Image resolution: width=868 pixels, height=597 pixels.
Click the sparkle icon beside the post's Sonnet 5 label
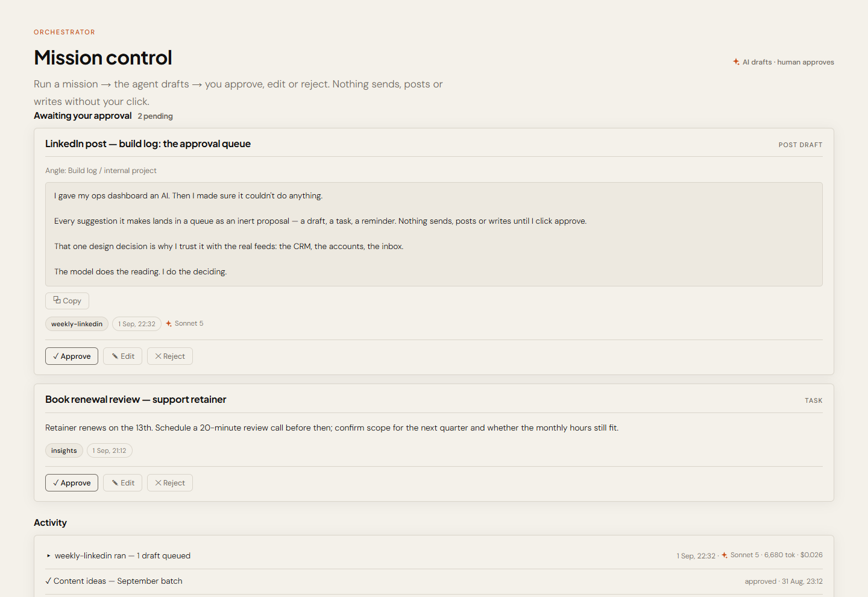pos(169,324)
